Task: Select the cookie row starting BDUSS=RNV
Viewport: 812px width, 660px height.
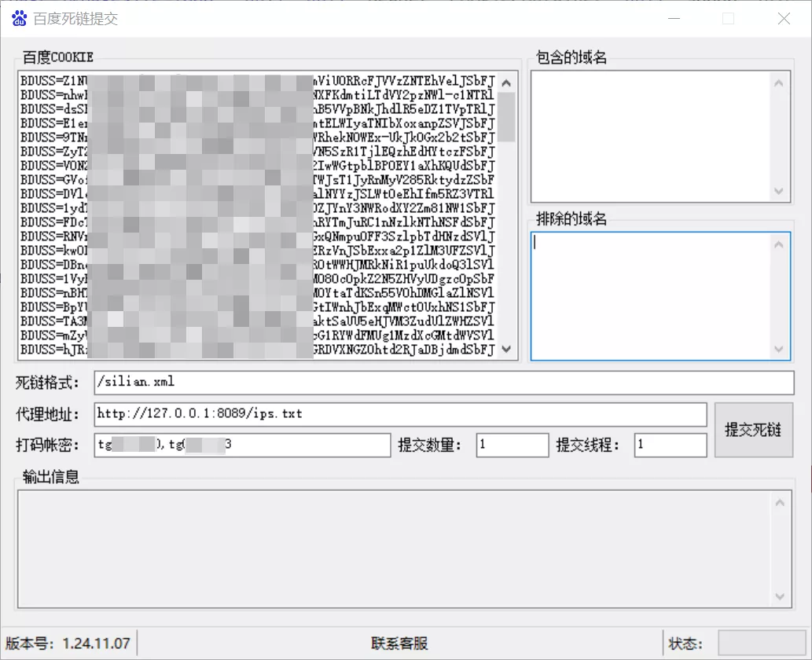Action: coord(258,236)
